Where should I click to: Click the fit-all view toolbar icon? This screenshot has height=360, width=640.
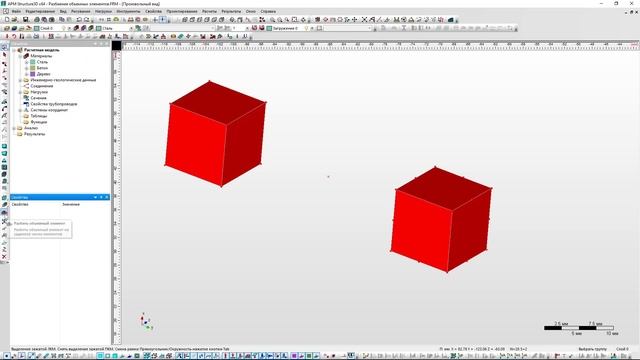coord(295,20)
